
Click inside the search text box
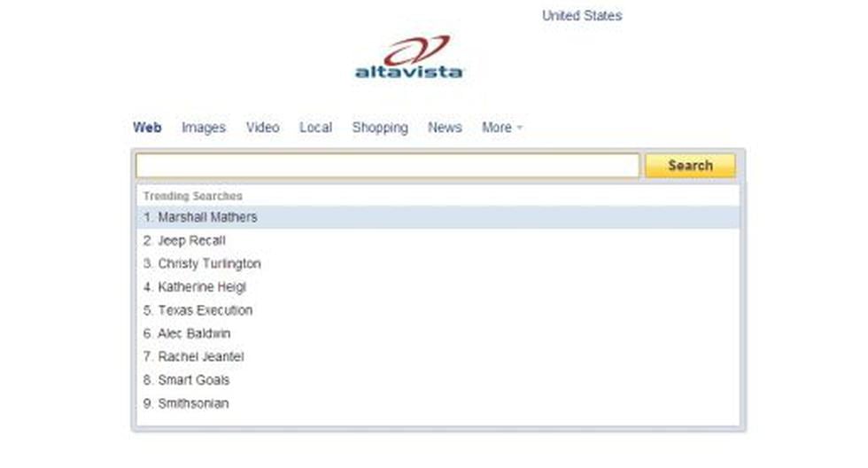[x=387, y=166]
